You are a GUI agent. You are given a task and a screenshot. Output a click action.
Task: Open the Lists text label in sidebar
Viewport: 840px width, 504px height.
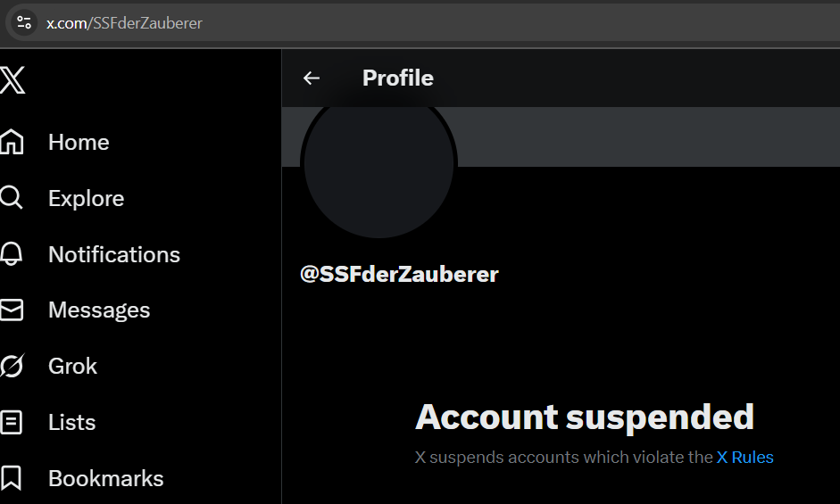pos(71,422)
